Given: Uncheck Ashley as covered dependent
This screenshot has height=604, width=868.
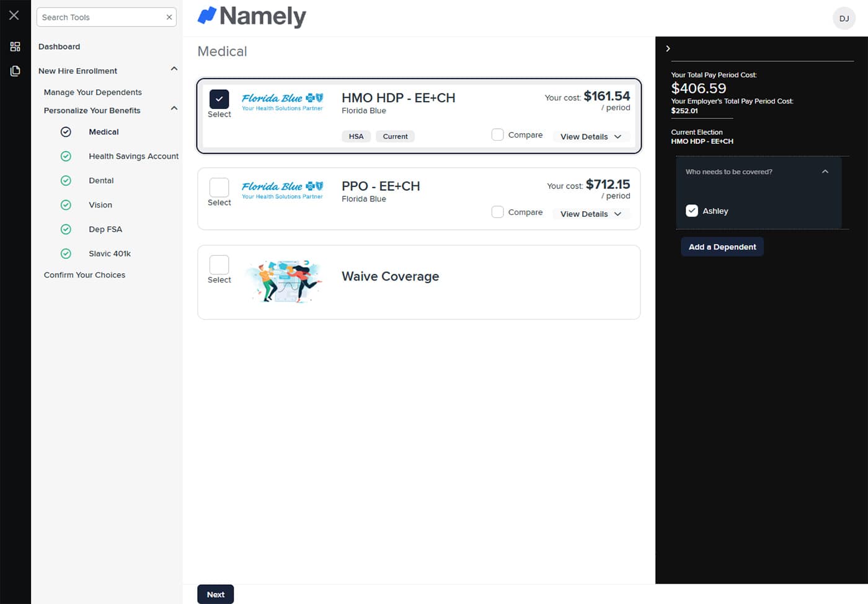Looking at the screenshot, I should click(692, 211).
